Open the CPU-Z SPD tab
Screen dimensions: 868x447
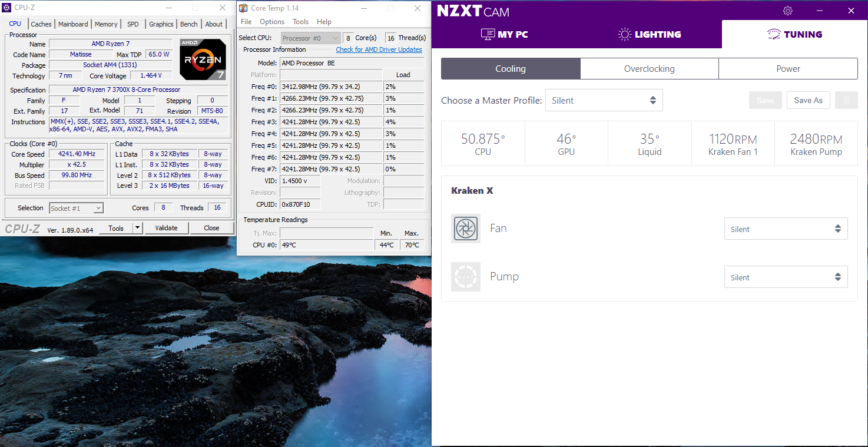point(133,24)
